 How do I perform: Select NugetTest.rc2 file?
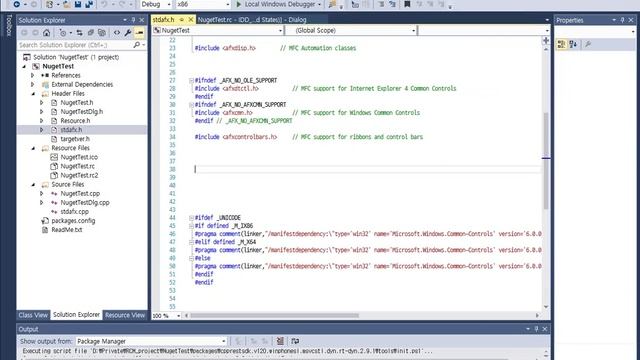point(79,176)
